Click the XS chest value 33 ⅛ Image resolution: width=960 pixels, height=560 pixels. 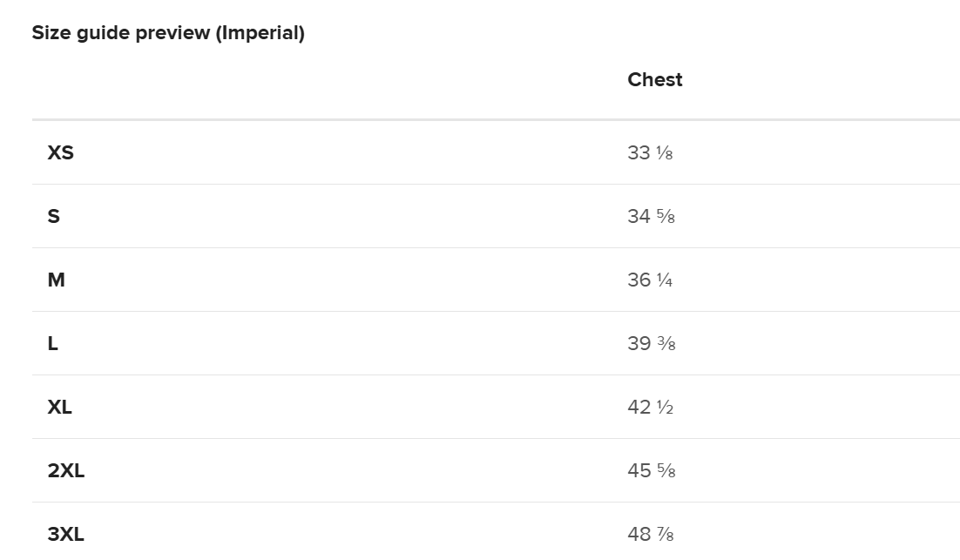tap(650, 153)
